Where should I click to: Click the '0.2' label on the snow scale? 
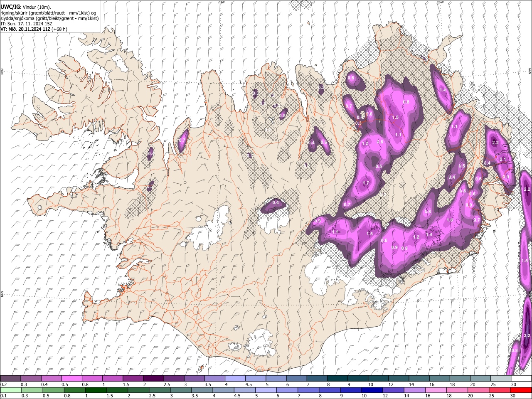pos(3,384)
